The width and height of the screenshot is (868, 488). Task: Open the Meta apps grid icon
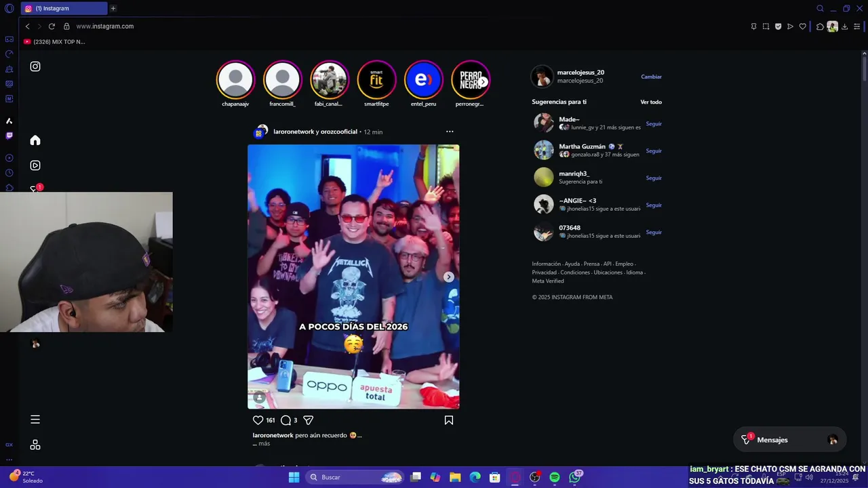point(35,445)
